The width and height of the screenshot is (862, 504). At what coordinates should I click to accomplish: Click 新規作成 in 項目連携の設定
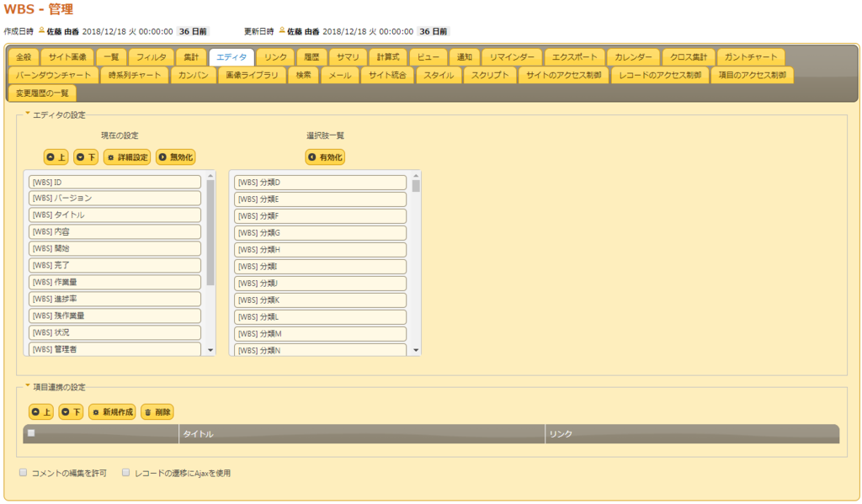112,412
